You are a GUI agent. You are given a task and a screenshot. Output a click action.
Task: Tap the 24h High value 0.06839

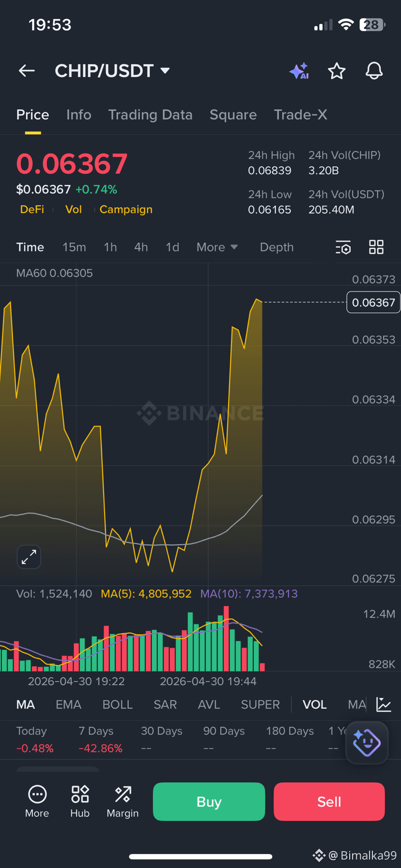pos(270,170)
